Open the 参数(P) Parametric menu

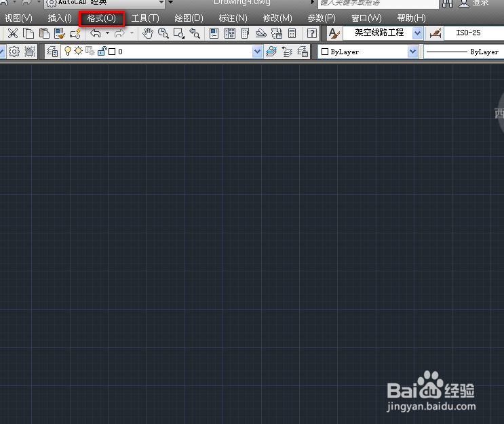point(322,18)
